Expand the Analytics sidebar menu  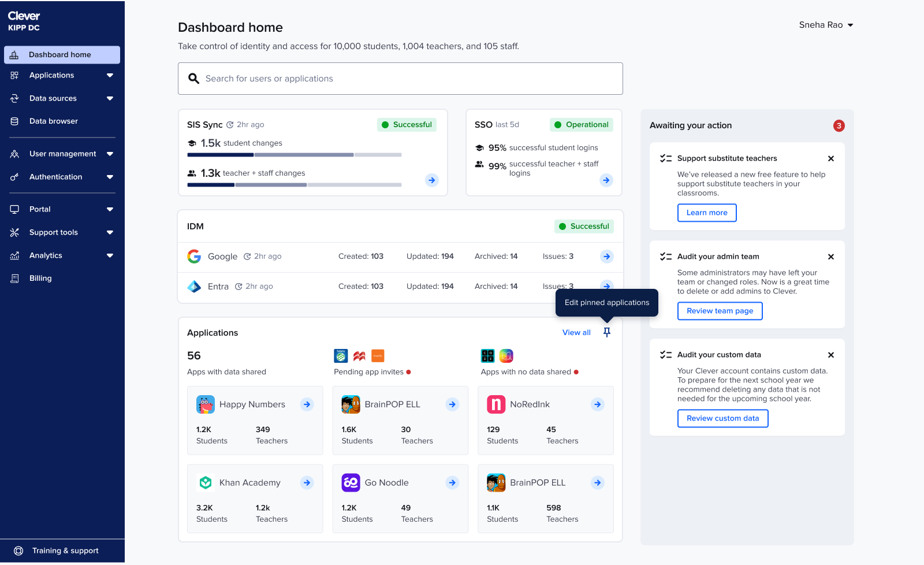click(110, 255)
